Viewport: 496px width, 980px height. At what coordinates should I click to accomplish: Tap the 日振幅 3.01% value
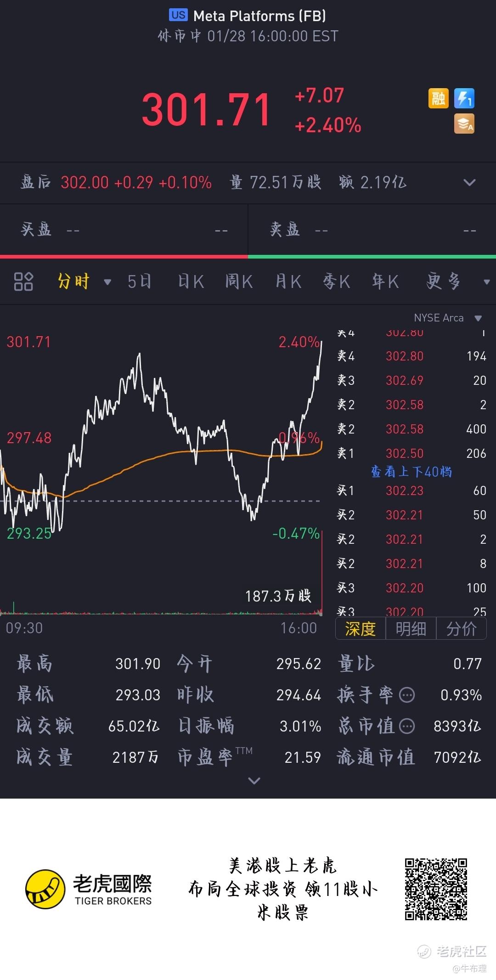(x=300, y=726)
